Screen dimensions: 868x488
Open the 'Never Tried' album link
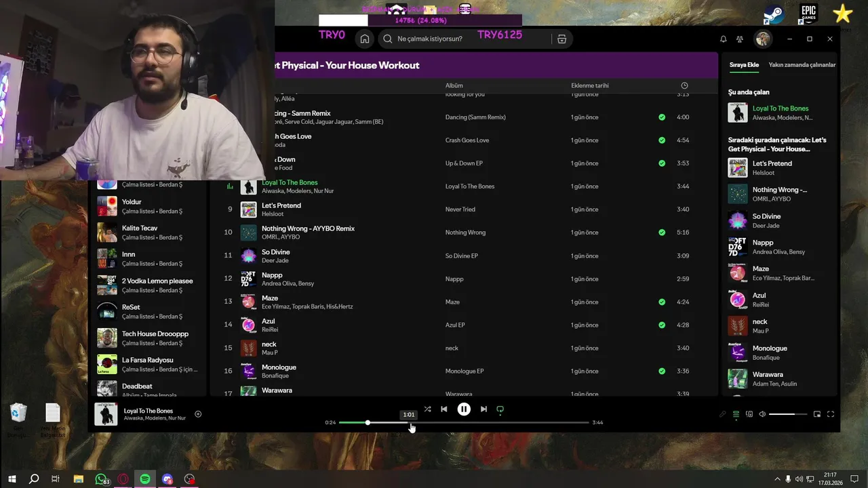[x=460, y=209]
